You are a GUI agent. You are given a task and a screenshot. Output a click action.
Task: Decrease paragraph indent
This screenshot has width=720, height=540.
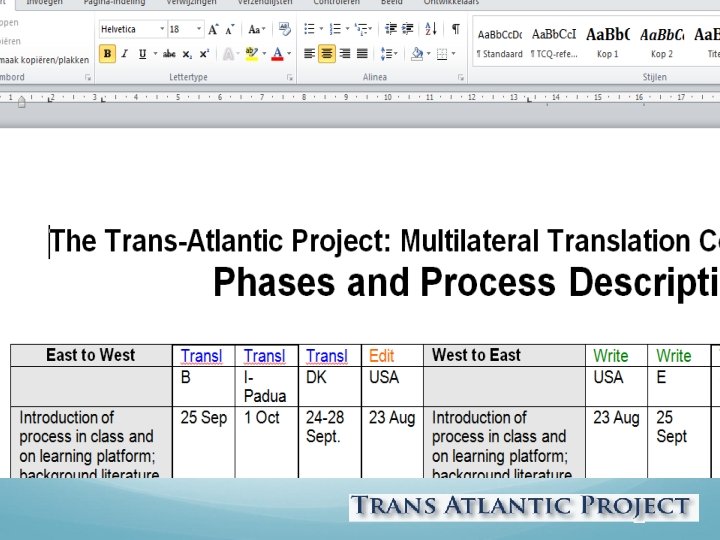pyautogui.click(x=391, y=29)
